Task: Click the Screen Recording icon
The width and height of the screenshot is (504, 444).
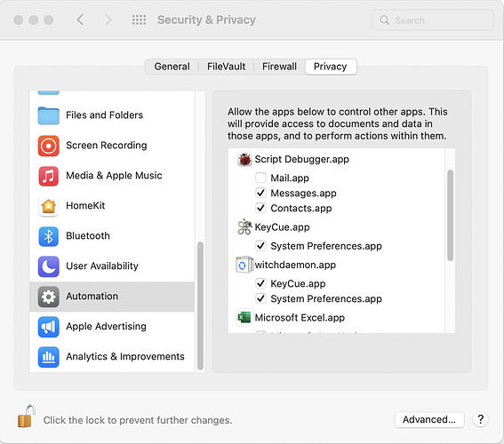Action: point(48,146)
